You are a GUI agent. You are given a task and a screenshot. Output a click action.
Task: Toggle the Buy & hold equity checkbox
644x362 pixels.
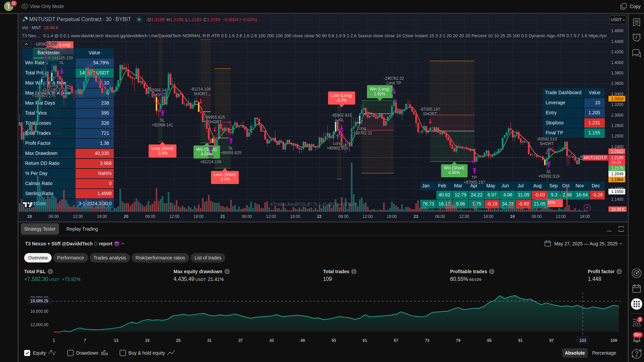coord(123,353)
